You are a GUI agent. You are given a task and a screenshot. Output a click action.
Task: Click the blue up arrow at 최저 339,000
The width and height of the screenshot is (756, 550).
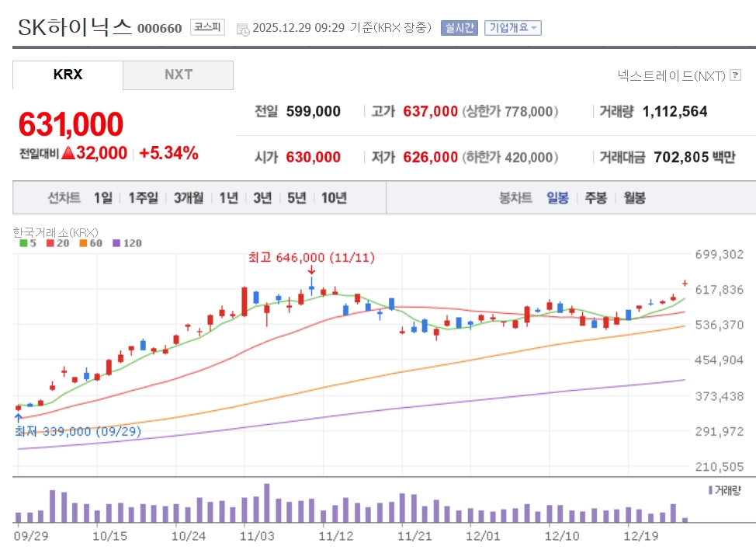(x=18, y=418)
